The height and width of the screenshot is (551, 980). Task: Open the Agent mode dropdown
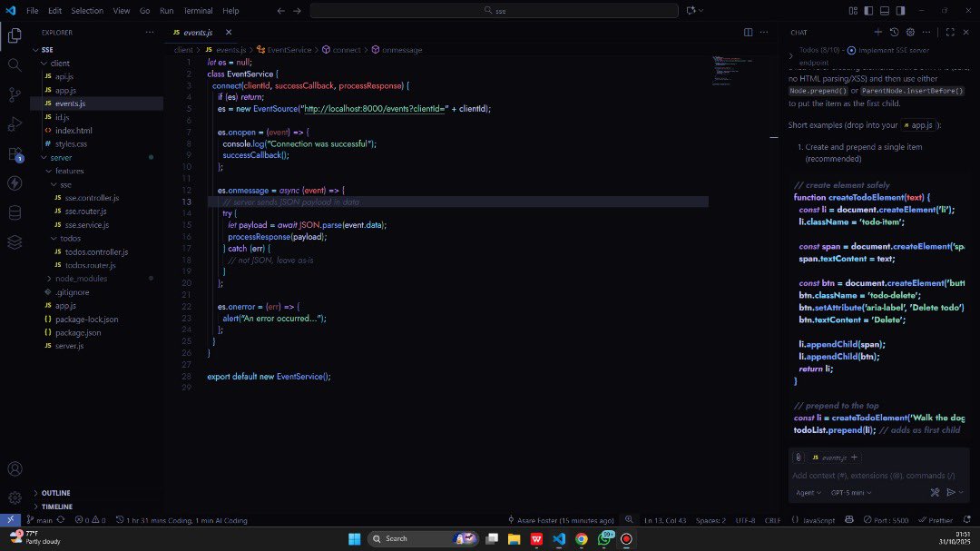808,492
